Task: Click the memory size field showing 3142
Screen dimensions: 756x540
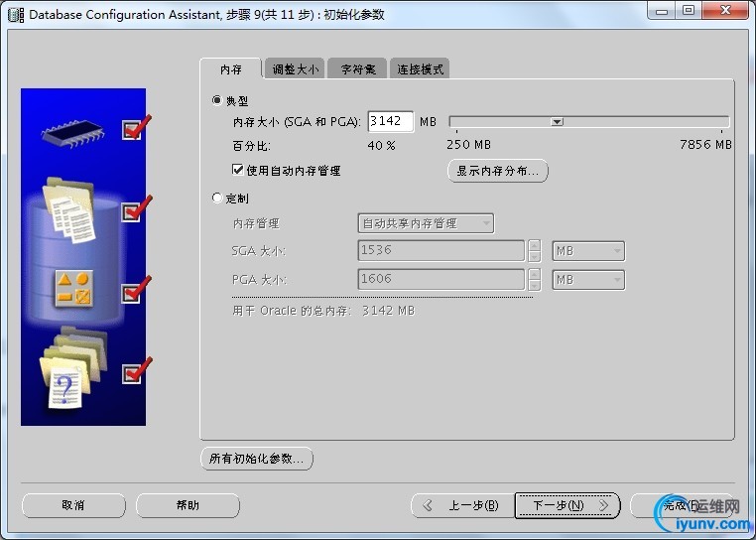Action: coord(391,121)
